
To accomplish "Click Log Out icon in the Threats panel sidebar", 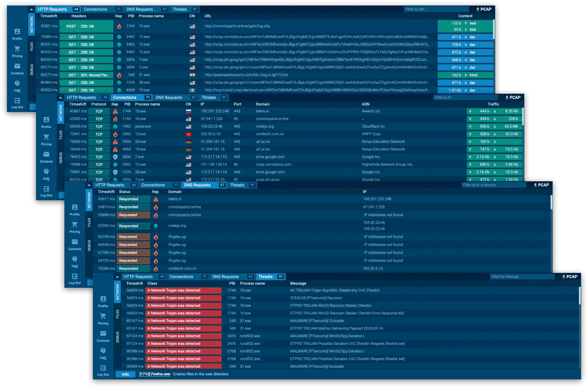I will point(103,368).
